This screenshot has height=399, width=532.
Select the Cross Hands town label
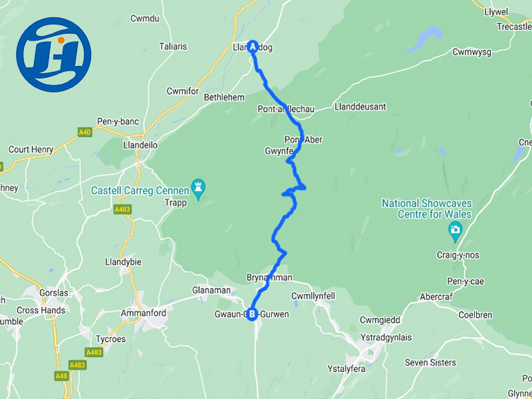(41, 310)
